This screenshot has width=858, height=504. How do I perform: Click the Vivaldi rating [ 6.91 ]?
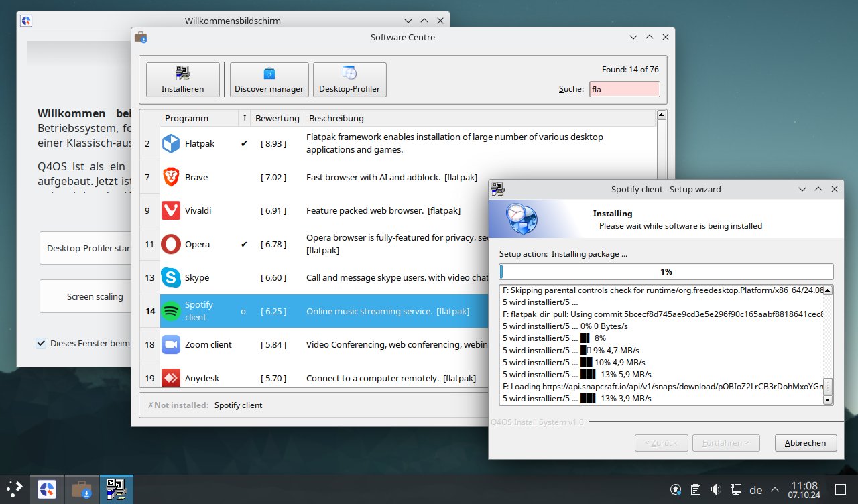(273, 210)
